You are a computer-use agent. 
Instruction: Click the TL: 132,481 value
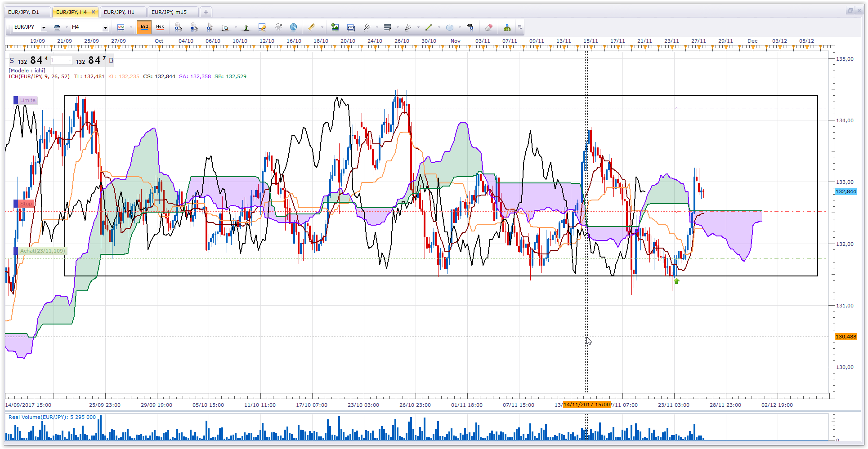pos(89,76)
